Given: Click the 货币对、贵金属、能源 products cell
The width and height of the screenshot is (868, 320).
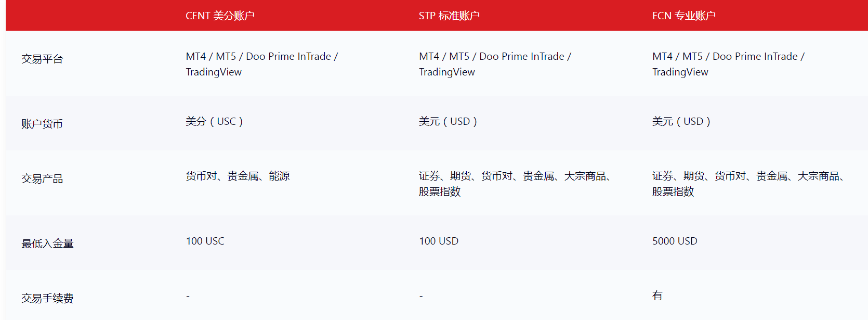Looking at the screenshot, I should tap(238, 176).
